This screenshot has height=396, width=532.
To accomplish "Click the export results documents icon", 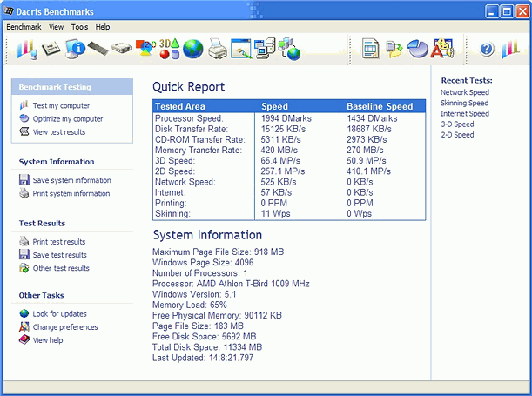I will click(394, 50).
